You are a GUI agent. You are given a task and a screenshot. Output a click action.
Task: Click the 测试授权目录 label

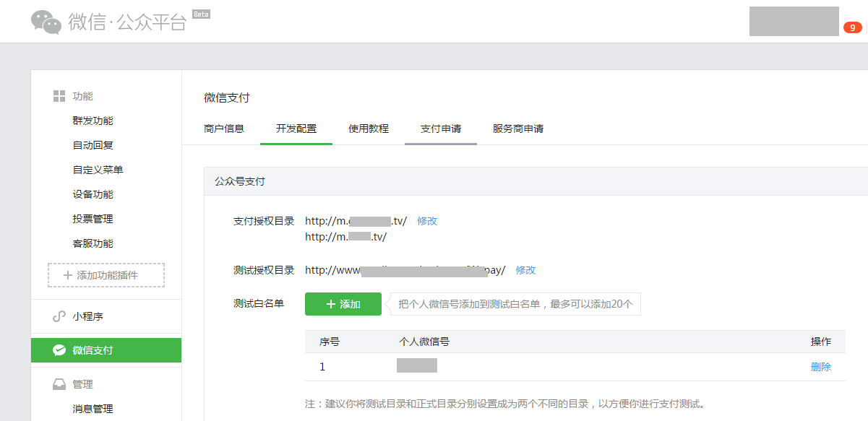tap(264, 270)
